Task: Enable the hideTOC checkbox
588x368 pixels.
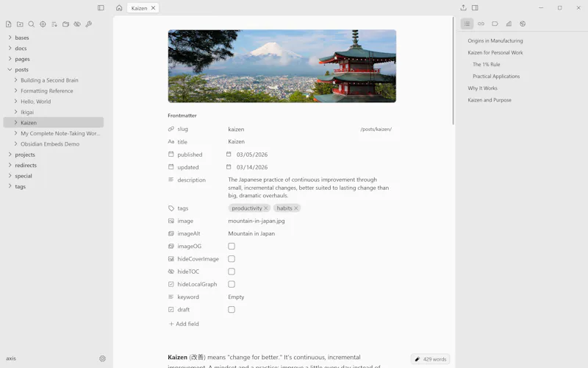Action: (232, 272)
